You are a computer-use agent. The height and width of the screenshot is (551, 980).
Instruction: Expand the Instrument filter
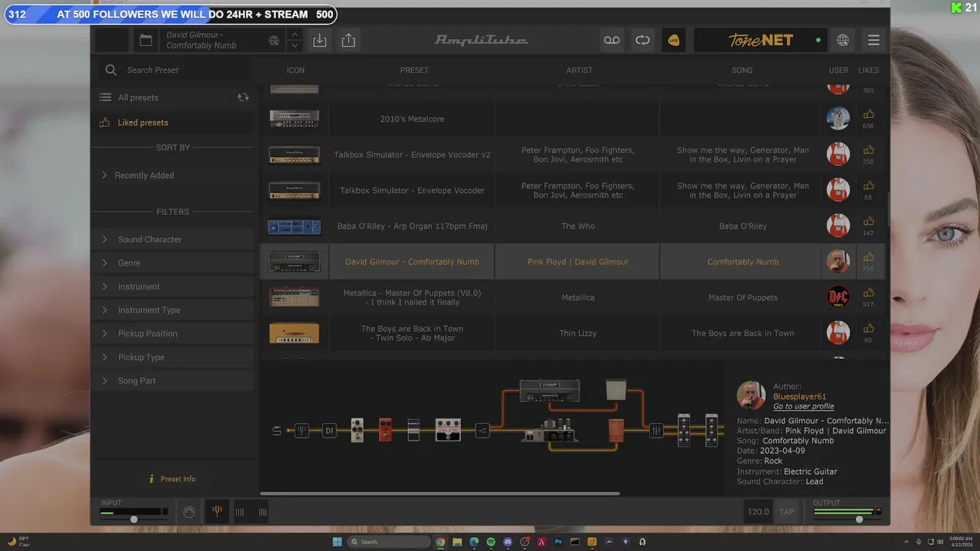pyautogui.click(x=173, y=287)
